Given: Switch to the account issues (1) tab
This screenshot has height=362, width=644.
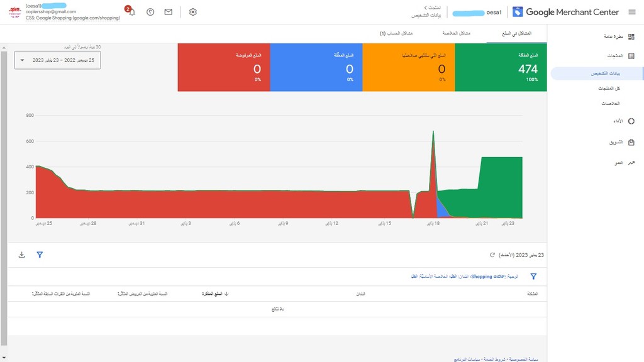Looking at the screenshot, I should click(396, 33).
